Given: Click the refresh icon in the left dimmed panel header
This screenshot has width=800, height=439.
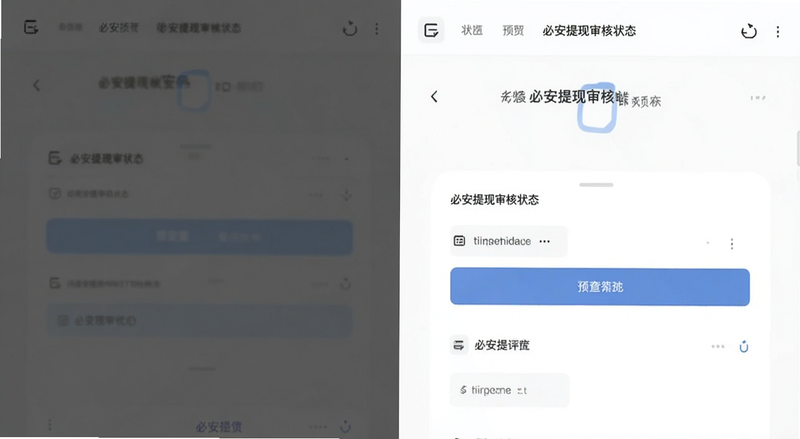Looking at the screenshot, I should [349, 29].
